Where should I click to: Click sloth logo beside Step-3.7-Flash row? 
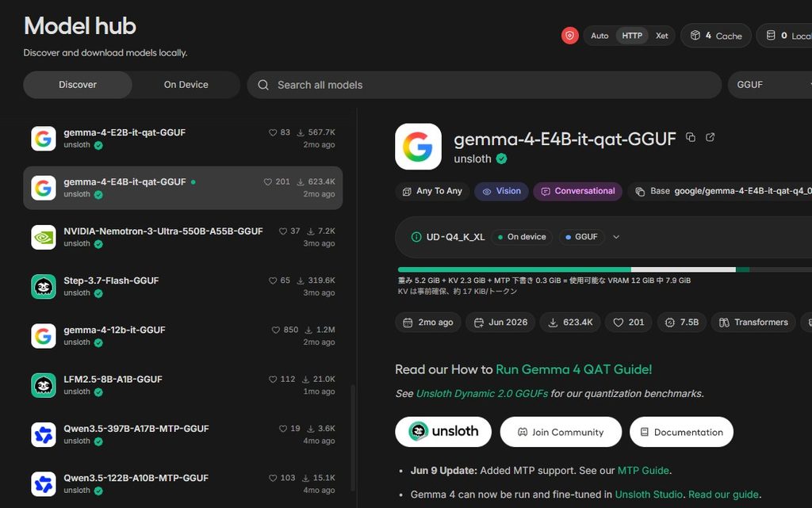pyautogui.click(x=44, y=287)
